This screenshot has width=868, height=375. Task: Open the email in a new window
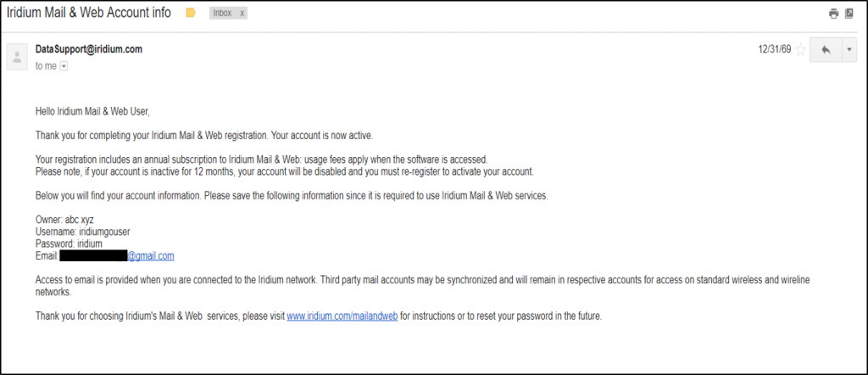pos(849,14)
